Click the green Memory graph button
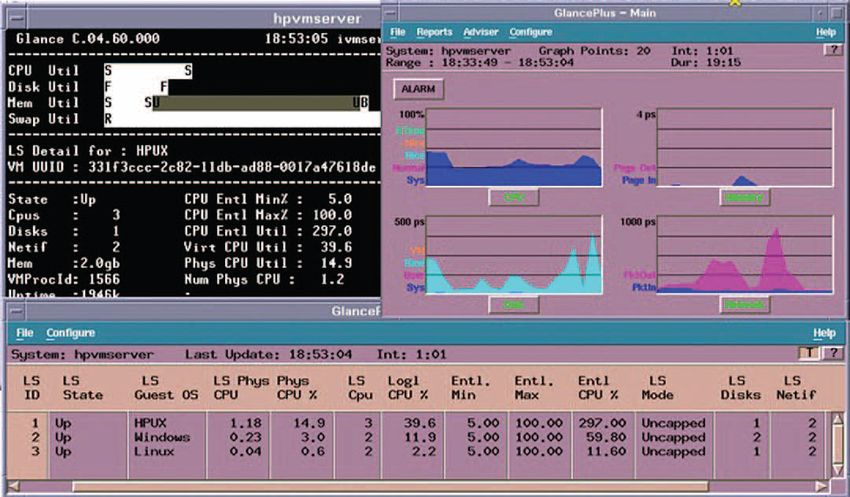Viewport: 850px width, 497px height. click(744, 197)
